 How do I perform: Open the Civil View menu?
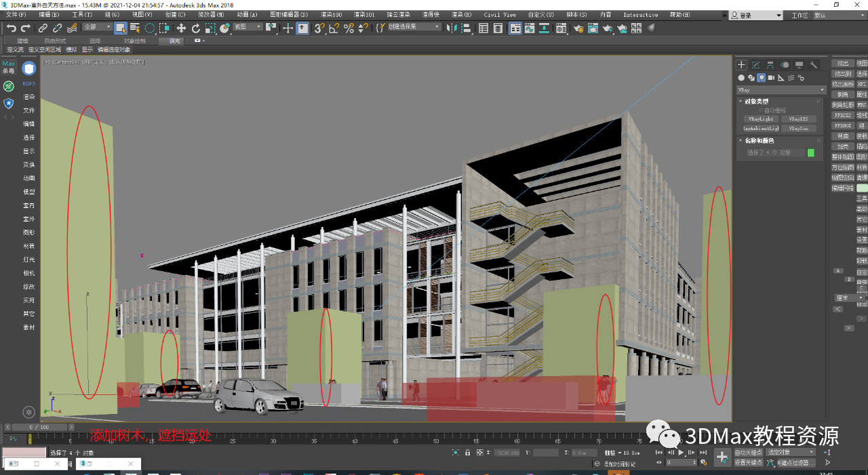click(x=500, y=14)
